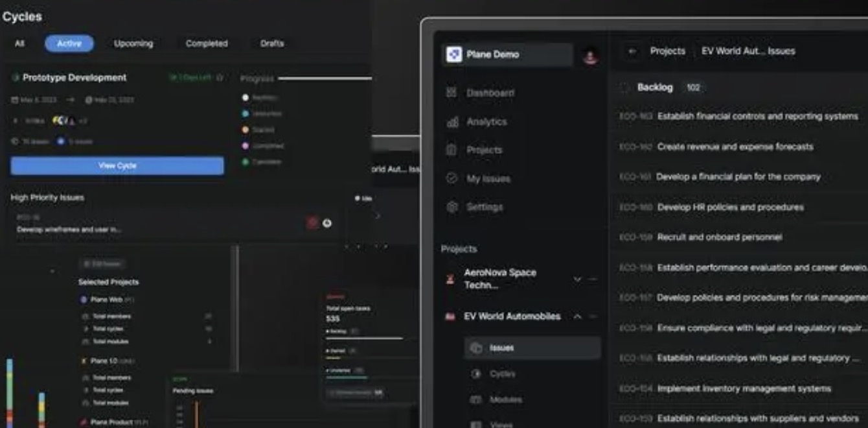Open the user avatar in the sidebar
868x428 pixels.
point(590,56)
